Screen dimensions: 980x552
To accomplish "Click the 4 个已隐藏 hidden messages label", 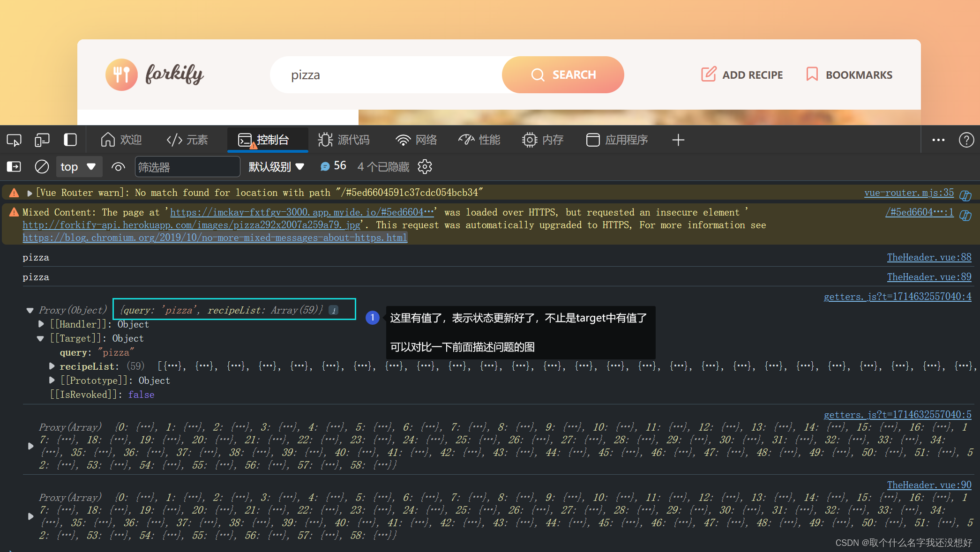I will [x=383, y=167].
